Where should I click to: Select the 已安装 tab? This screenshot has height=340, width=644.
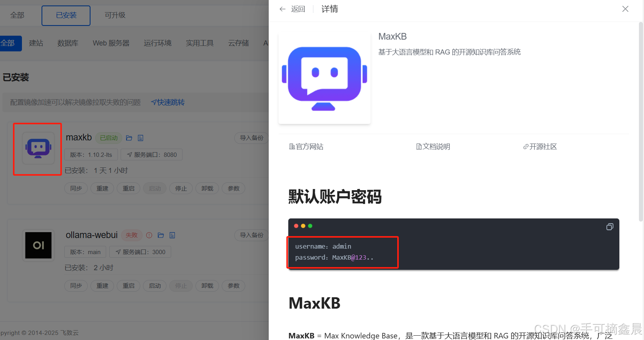tap(66, 15)
